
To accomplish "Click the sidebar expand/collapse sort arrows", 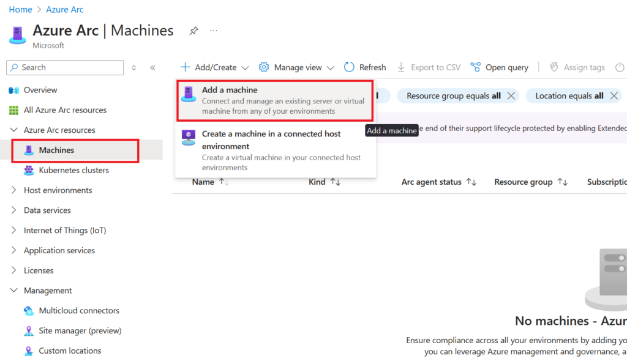I will 134,67.
